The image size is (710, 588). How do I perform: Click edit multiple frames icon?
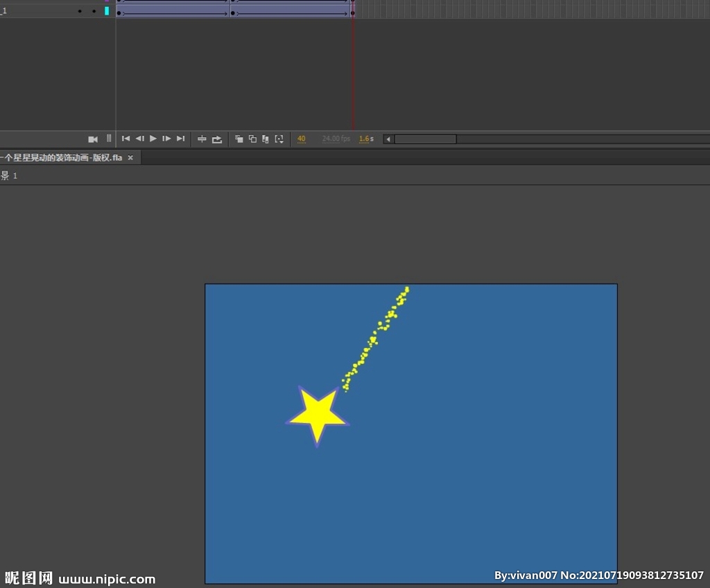pos(266,139)
